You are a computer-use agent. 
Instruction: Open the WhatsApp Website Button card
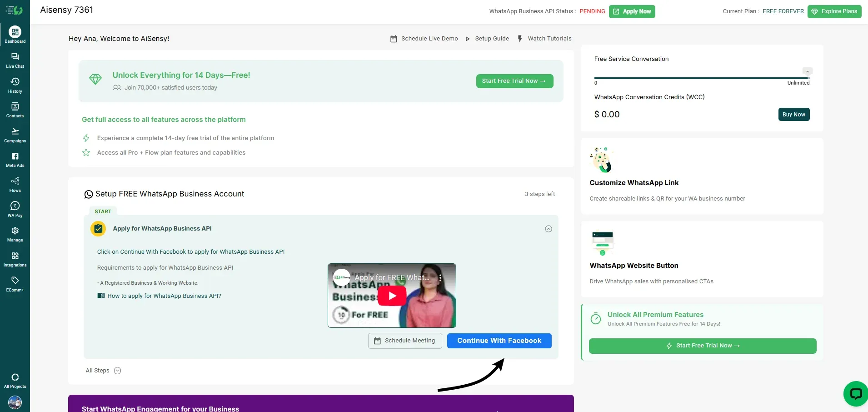pos(702,259)
